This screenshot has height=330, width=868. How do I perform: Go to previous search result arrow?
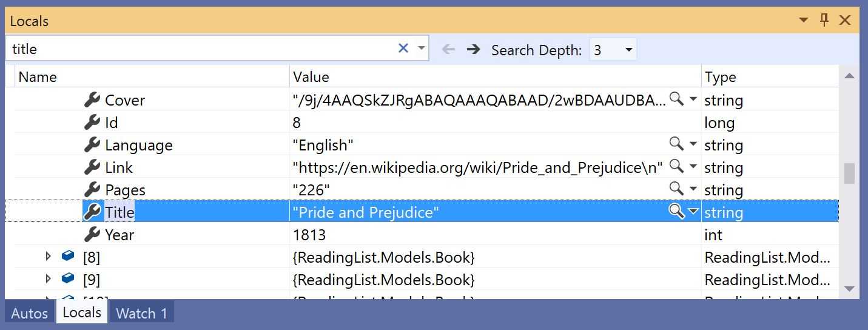click(448, 49)
